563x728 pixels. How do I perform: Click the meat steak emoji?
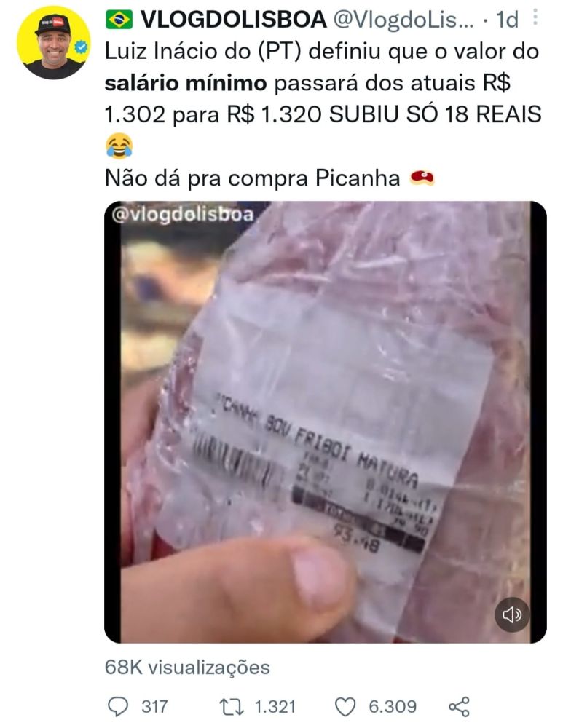click(422, 178)
